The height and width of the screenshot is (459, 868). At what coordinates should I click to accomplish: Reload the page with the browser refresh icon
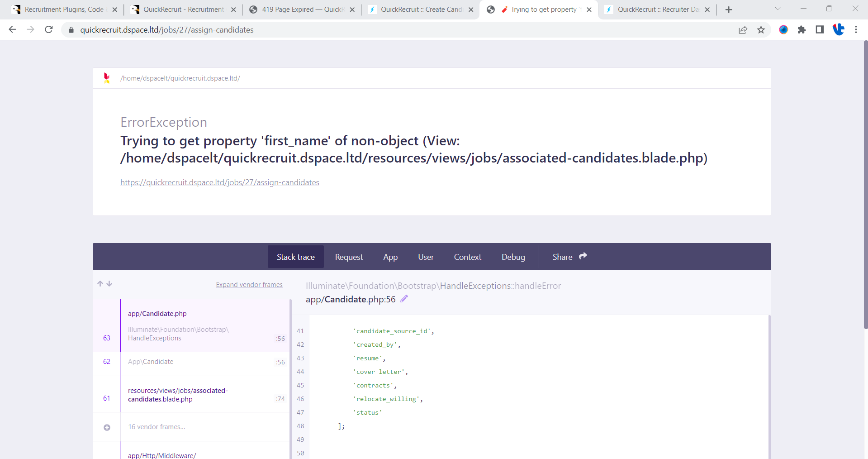[x=49, y=30]
